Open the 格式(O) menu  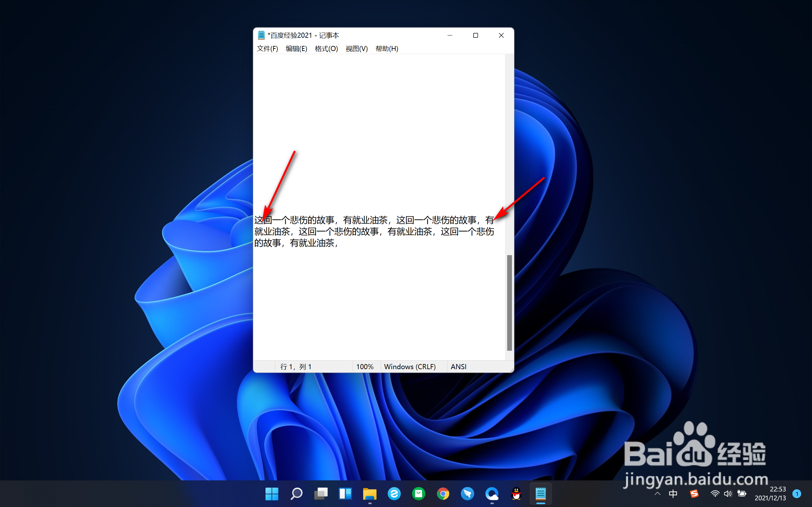[x=326, y=48]
